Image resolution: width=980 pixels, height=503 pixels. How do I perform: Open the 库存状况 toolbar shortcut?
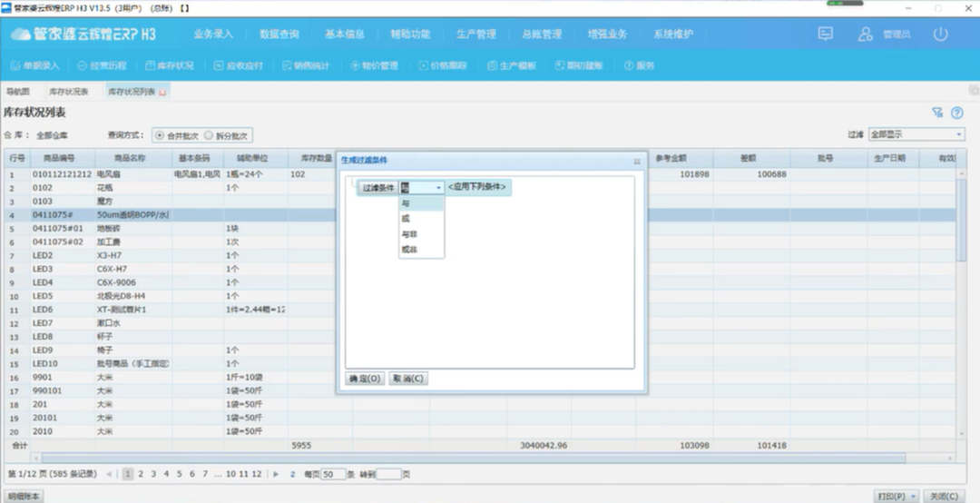coord(170,65)
